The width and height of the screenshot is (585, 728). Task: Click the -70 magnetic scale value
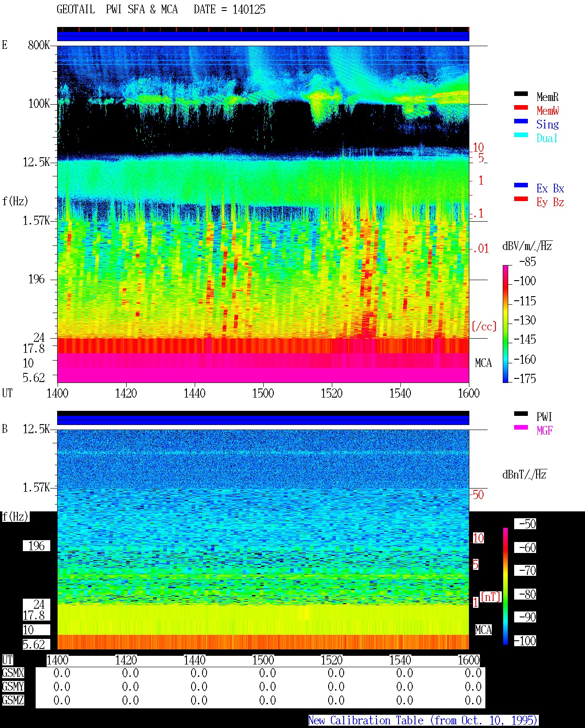[x=525, y=570]
